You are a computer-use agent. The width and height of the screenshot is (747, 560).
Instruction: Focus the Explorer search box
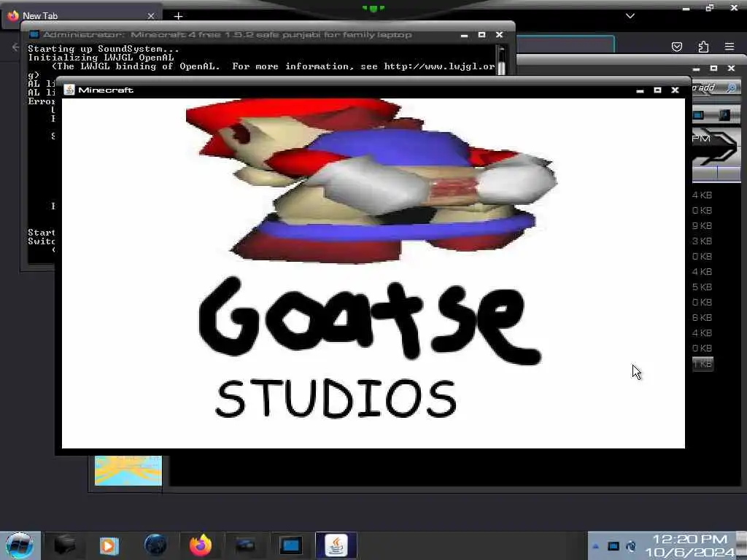point(708,87)
